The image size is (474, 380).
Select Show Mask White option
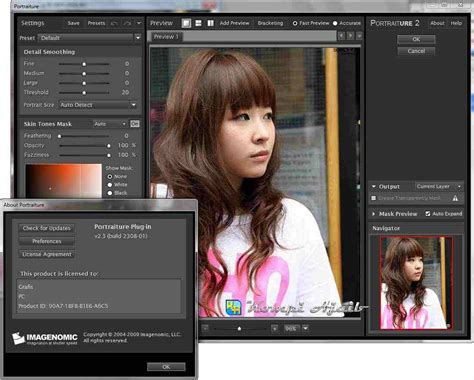click(110, 184)
